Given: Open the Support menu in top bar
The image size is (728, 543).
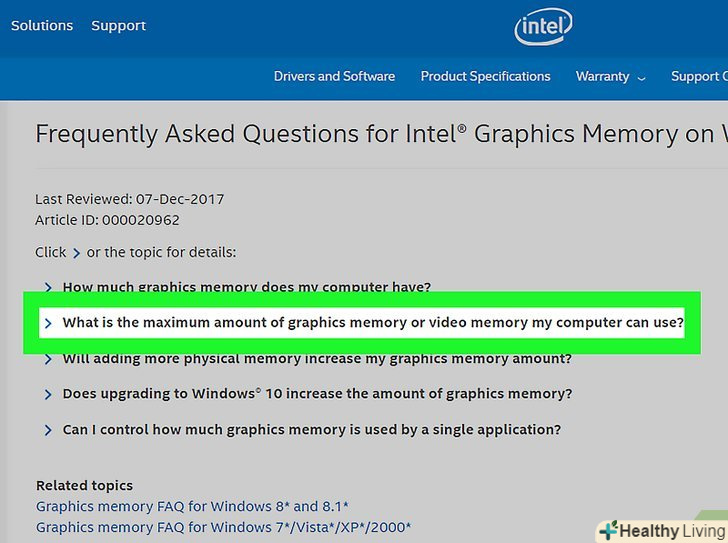Looking at the screenshot, I should click(x=118, y=25).
